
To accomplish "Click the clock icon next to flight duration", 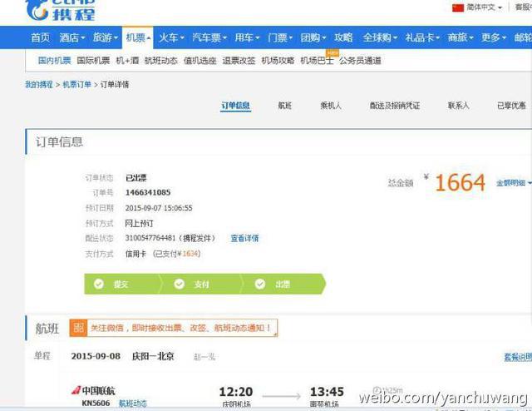I will tap(377, 389).
